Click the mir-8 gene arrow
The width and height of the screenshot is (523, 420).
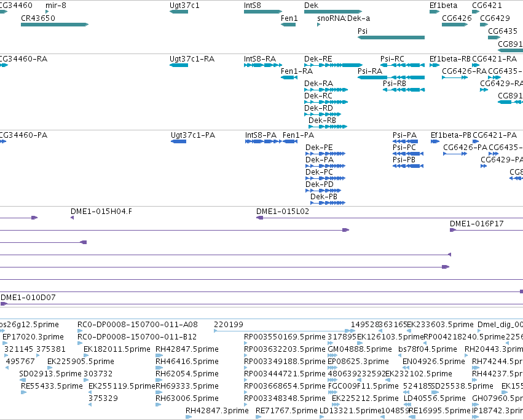coord(47,12)
